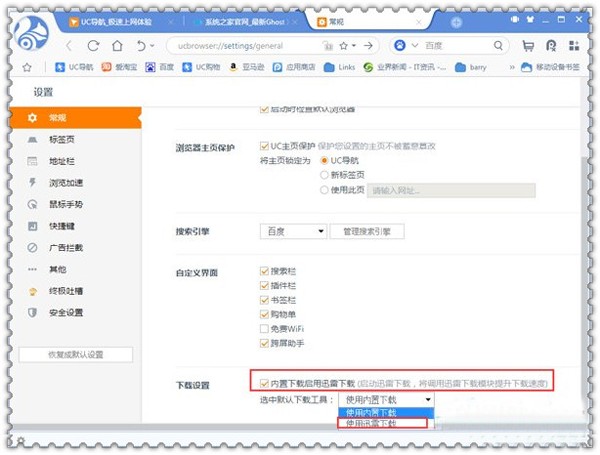Open the shopping cart icon

click(x=528, y=46)
